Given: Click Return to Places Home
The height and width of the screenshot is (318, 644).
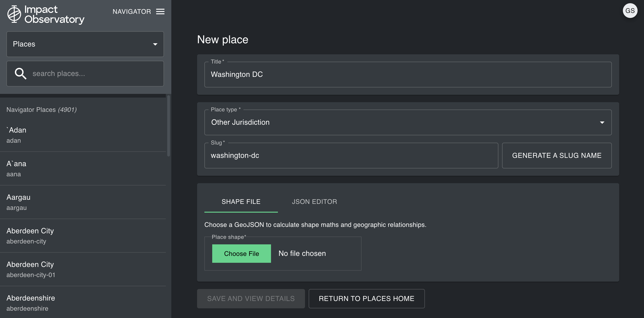Looking at the screenshot, I should (366, 298).
